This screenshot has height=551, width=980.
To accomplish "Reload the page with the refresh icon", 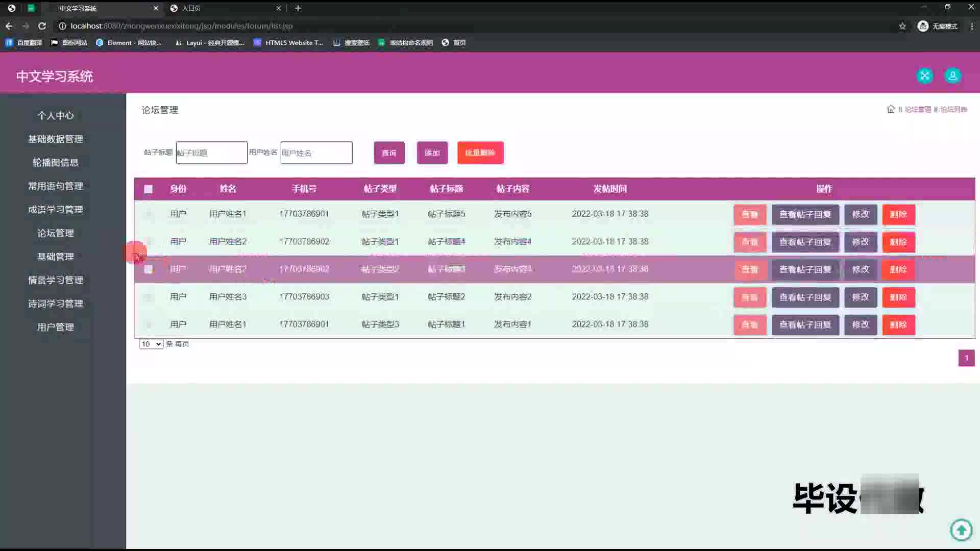I will coord(42,26).
